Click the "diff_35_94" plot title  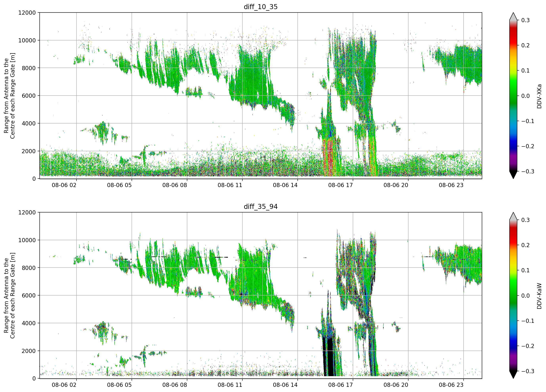tap(260, 207)
